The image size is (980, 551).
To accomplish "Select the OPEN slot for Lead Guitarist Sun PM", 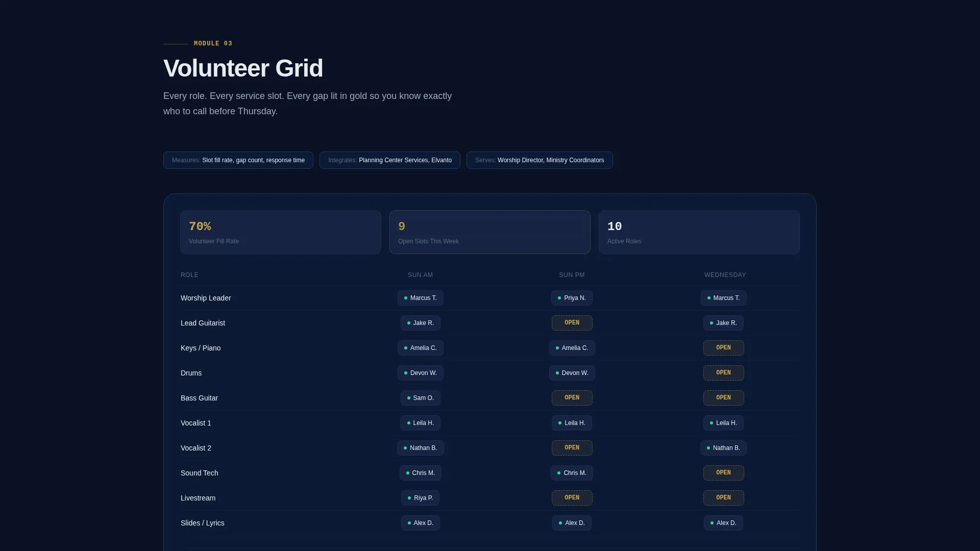I will 572,323.
